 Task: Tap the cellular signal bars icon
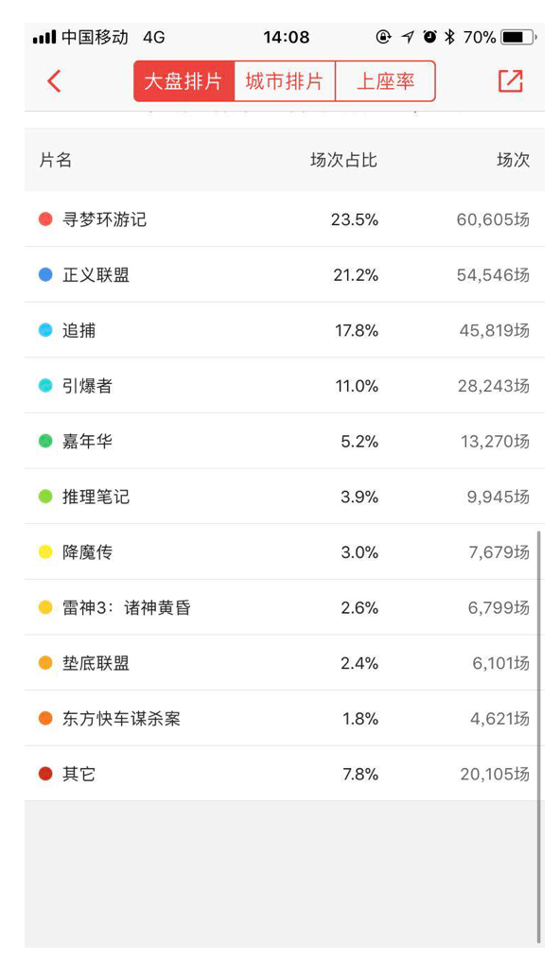44,38
